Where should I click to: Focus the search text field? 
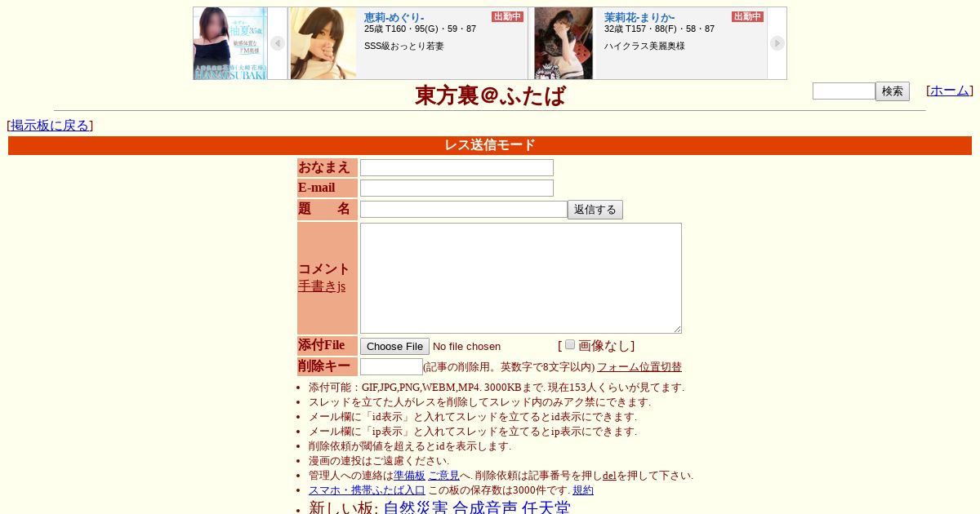tap(844, 91)
